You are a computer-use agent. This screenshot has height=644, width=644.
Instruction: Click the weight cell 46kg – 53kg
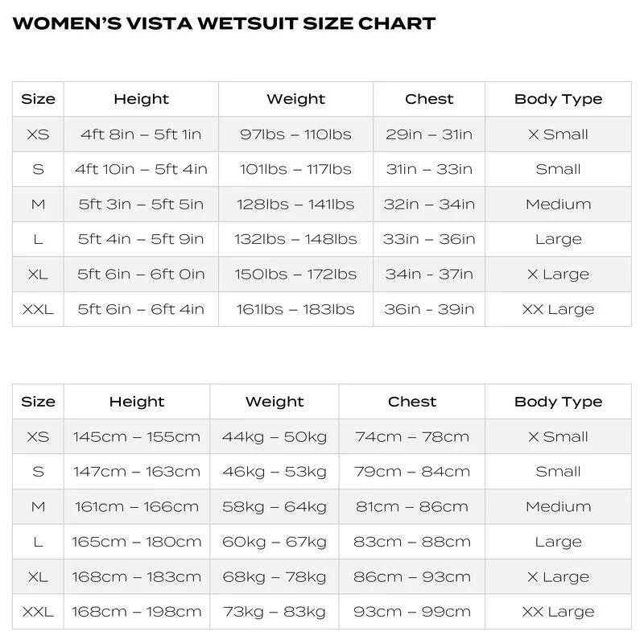click(x=275, y=472)
